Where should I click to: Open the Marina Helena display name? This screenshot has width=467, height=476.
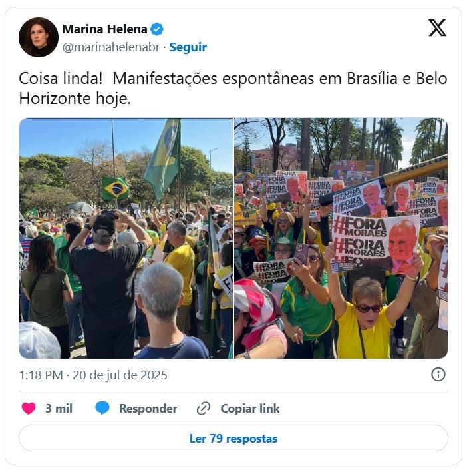[104, 29]
